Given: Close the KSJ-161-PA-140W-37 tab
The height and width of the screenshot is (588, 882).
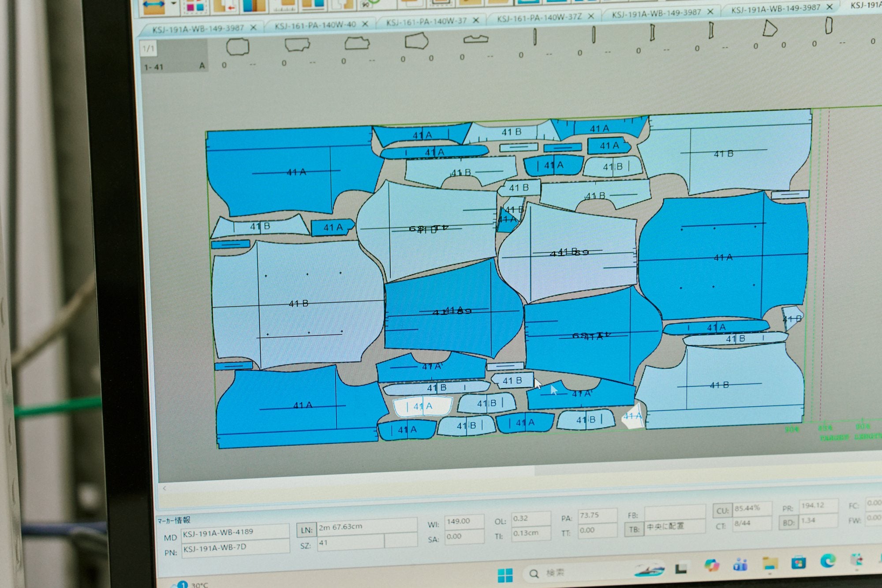Looking at the screenshot, I should point(476,20).
